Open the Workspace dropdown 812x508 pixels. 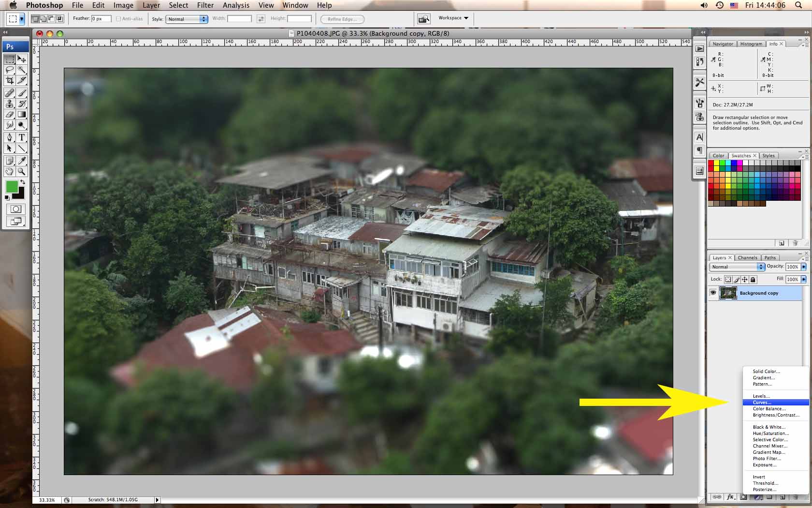tap(453, 18)
